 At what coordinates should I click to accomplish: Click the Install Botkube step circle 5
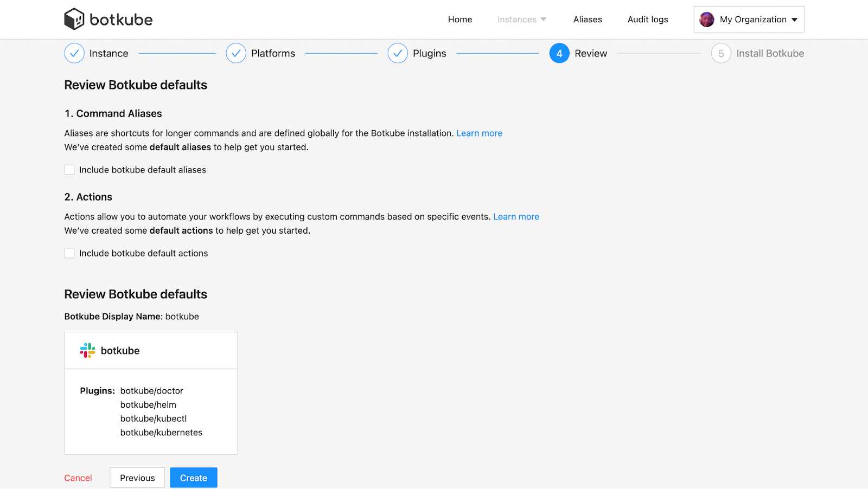[x=720, y=53]
